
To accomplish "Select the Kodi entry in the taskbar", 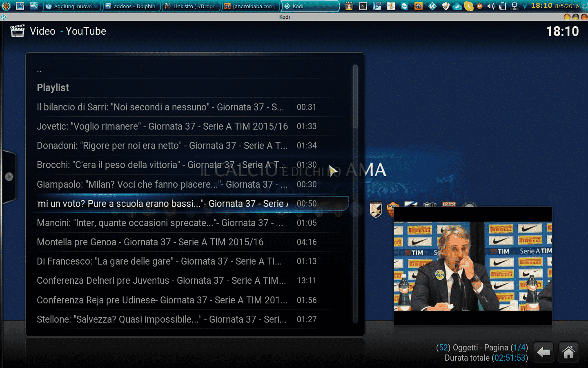I will (310, 6).
